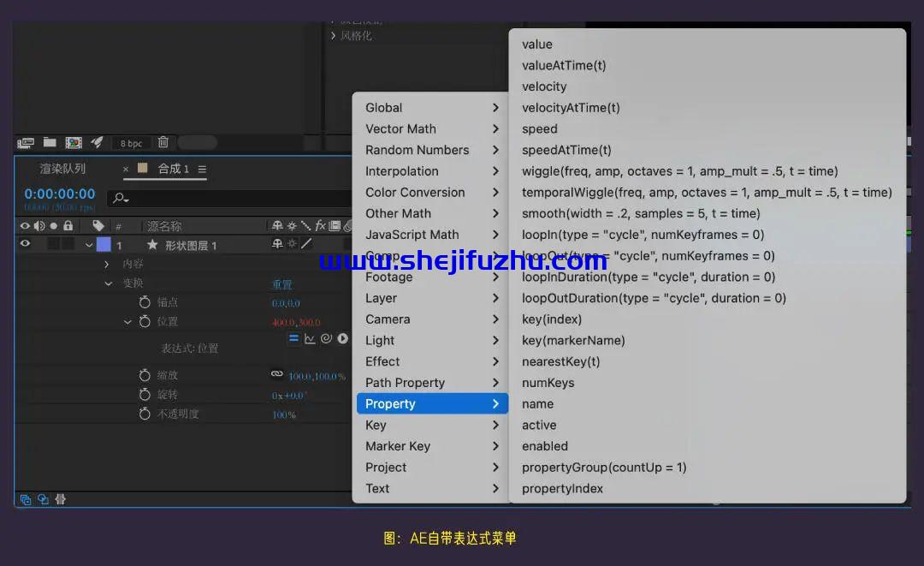Hide 形状图层 1 using its eye icon
924x566 pixels.
pos(25,245)
